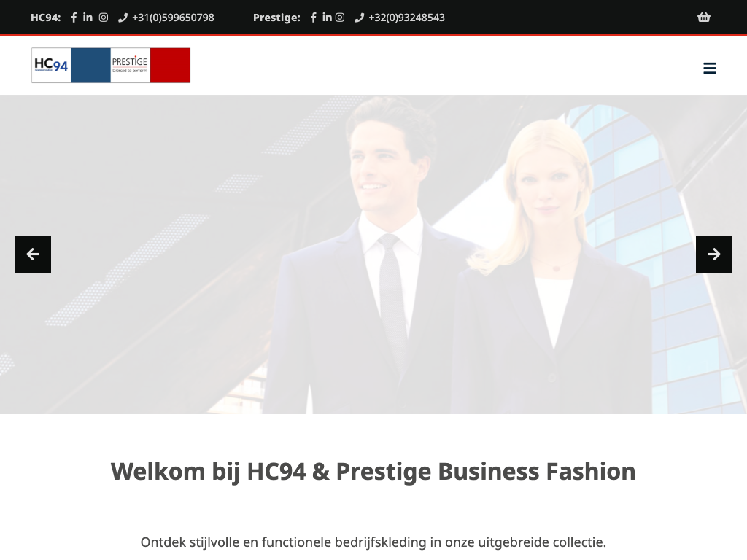Open the Prestige Facebook icon

pos(314,17)
